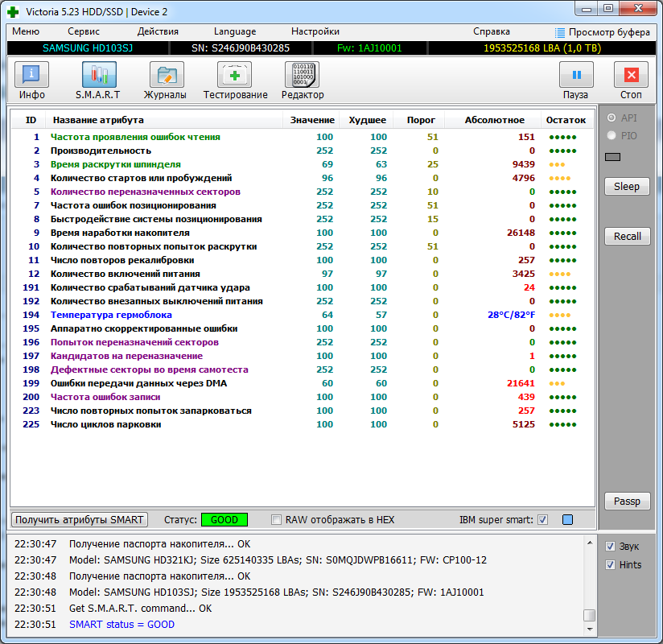Click the Значение column header
The width and height of the screenshot is (663, 644).
(x=312, y=120)
